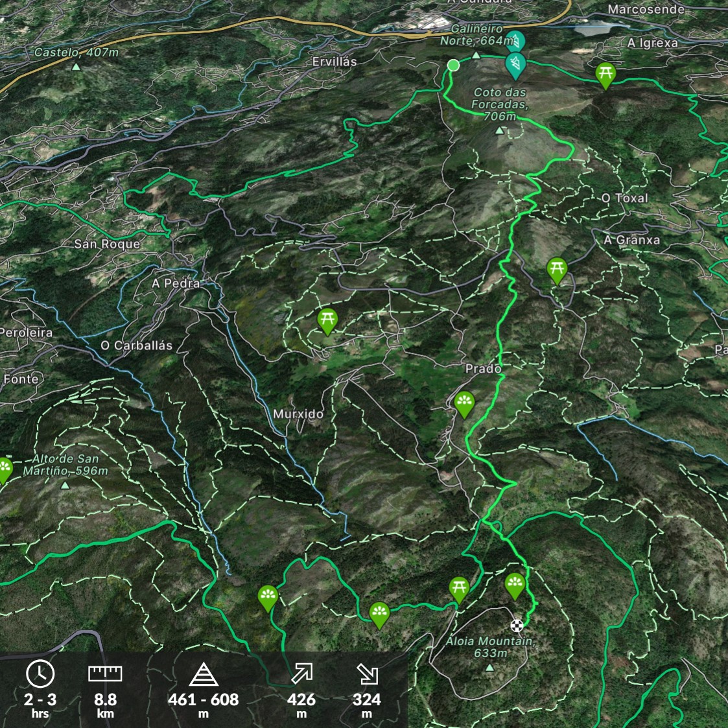Click the ruler distance icon

click(105, 674)
